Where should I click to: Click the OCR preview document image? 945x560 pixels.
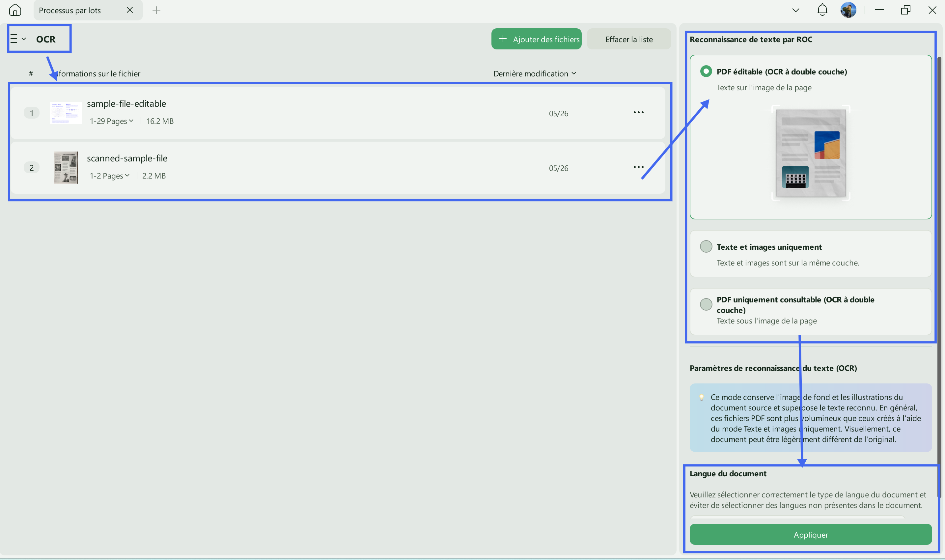[x=811, y=153]
